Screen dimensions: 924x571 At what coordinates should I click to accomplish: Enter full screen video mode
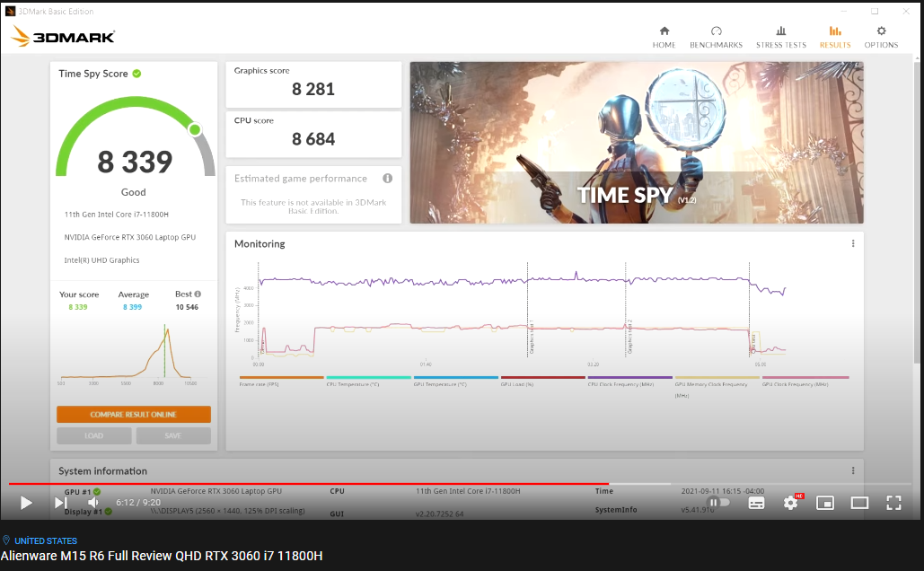(894, 503)
